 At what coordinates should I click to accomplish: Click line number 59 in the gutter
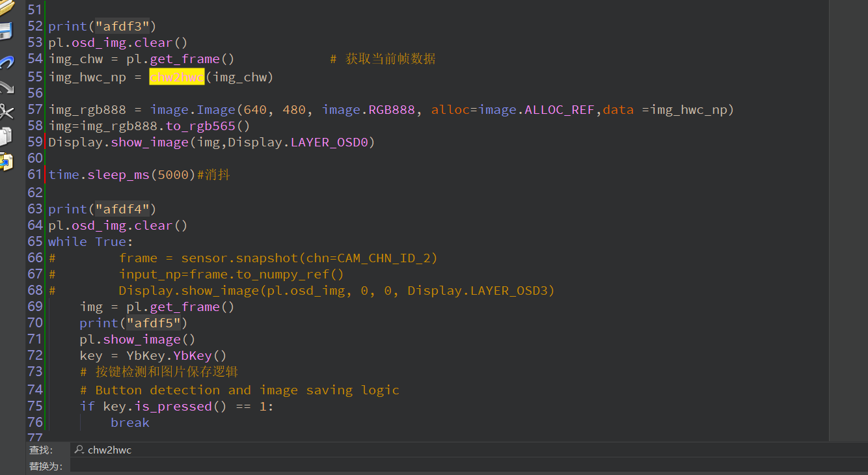[x=35, y=142]
